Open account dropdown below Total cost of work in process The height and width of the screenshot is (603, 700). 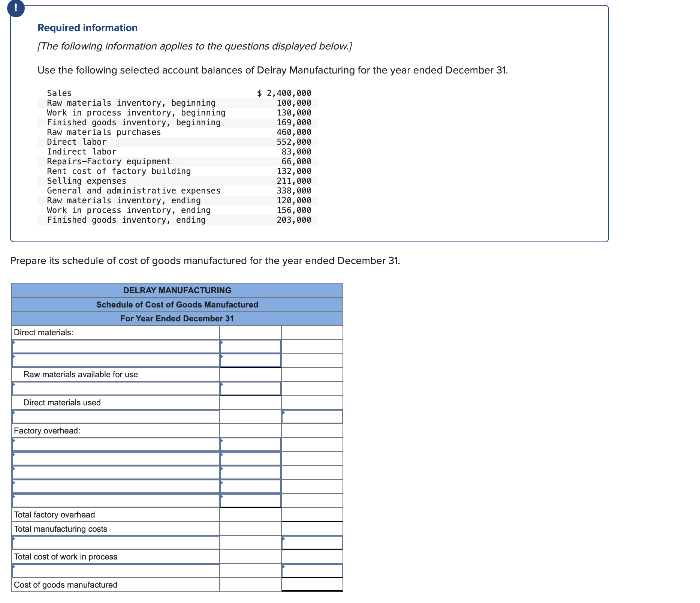(115, 571)
